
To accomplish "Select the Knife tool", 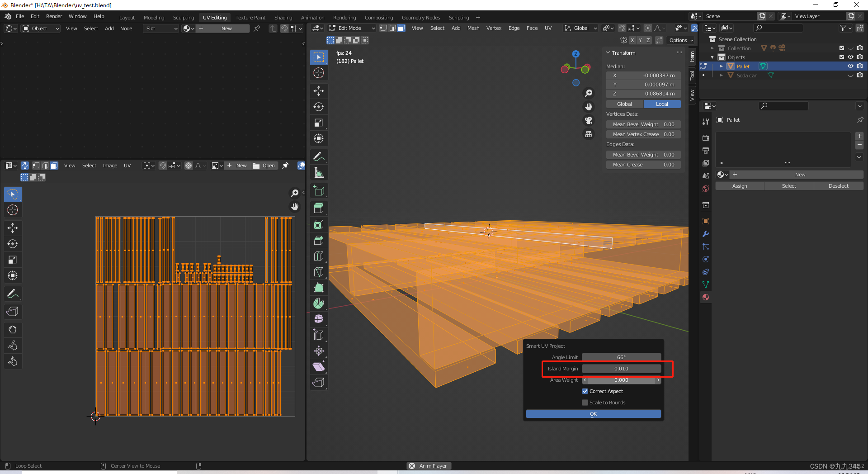I will pyautogui.click(x=319, y=272).
